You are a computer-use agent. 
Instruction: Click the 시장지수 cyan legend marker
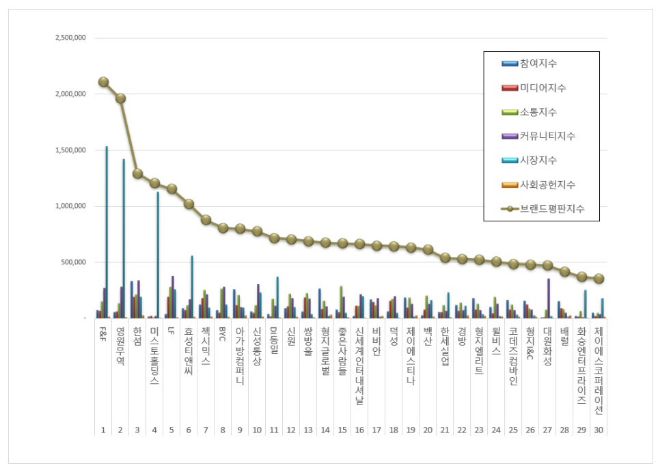tap(510, 160)
